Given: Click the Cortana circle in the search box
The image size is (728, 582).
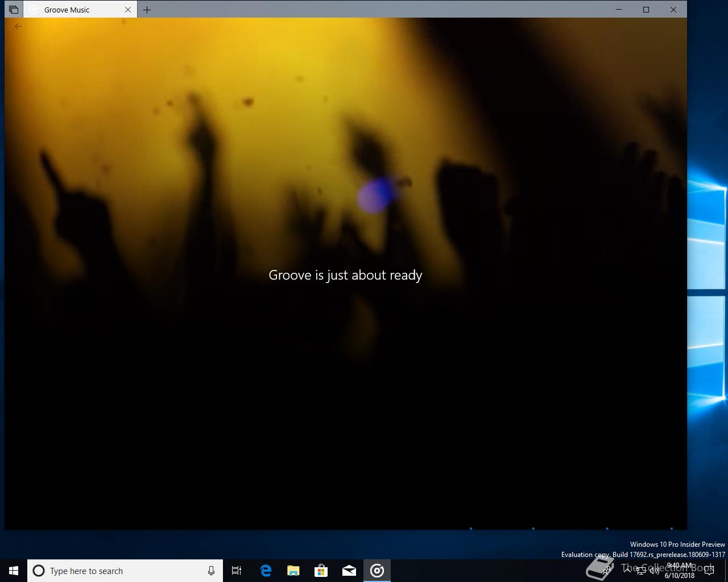Looking at the screenshot, I should tap(39, 571).
